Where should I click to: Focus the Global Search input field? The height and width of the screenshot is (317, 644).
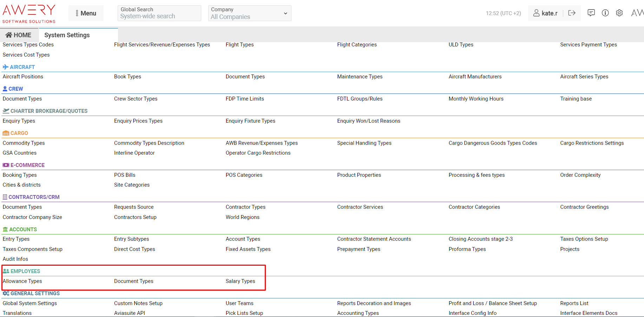point(159,16)
